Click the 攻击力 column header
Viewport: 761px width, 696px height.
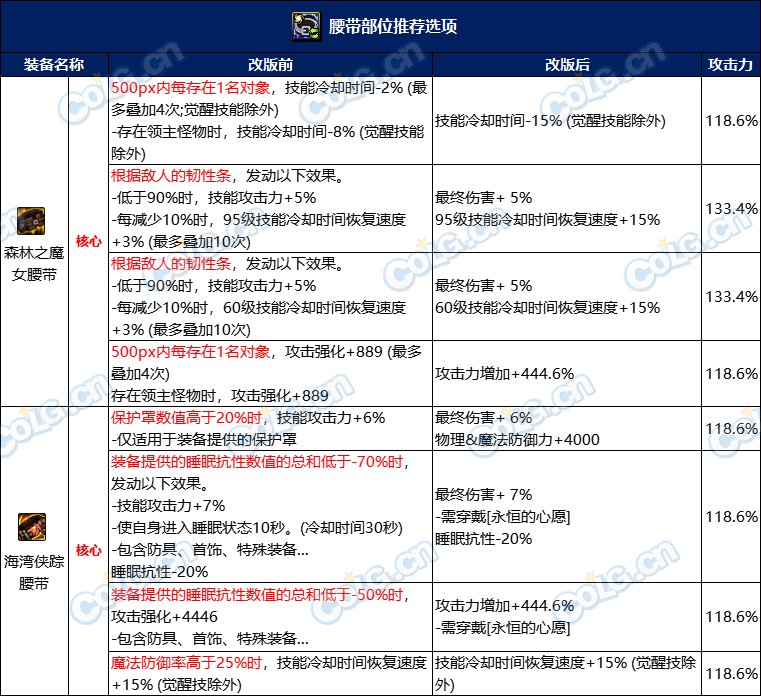(730, 65)
